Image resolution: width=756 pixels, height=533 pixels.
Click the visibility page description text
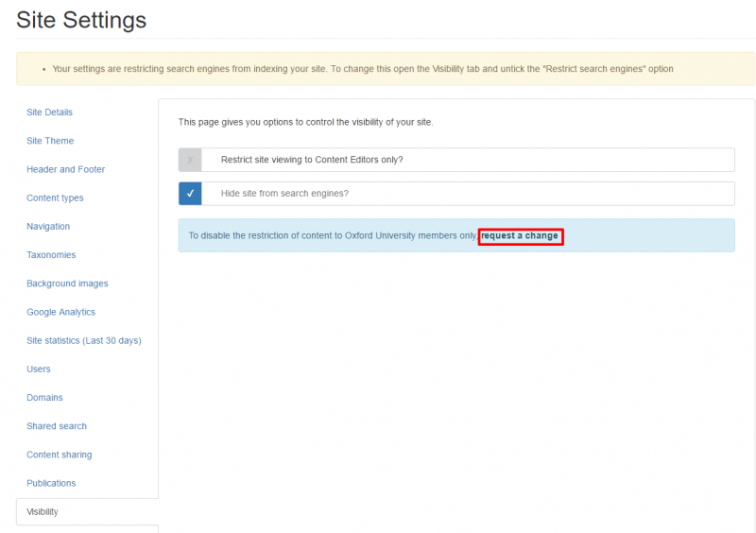305,122
